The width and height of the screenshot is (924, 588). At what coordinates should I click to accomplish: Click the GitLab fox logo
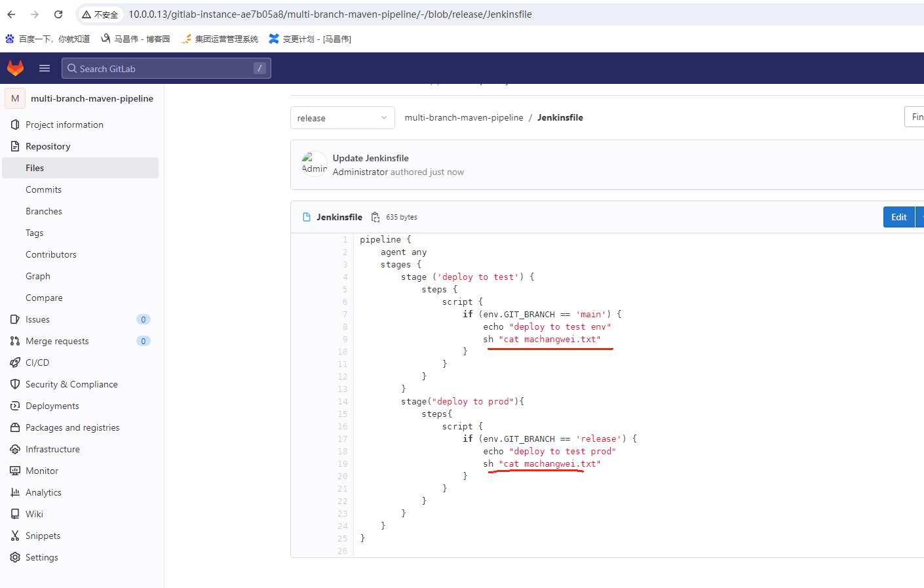point(15,68)
